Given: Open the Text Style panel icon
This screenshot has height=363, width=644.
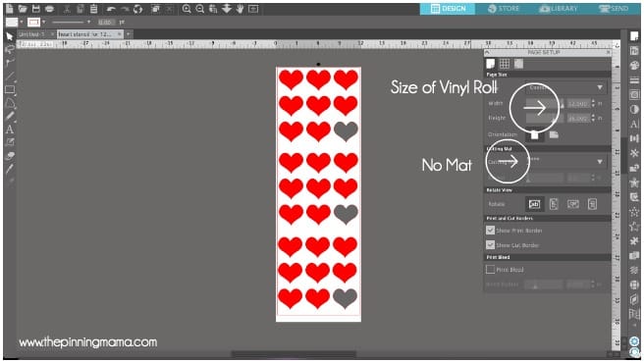Looking at the screenshot, I should click(634, 124).
